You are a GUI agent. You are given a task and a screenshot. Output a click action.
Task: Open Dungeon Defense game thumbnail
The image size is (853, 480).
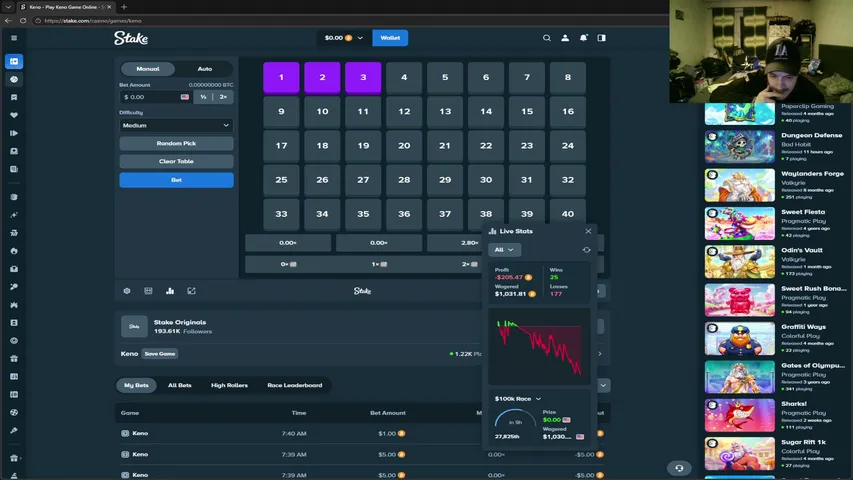click(x=739, y=147)
